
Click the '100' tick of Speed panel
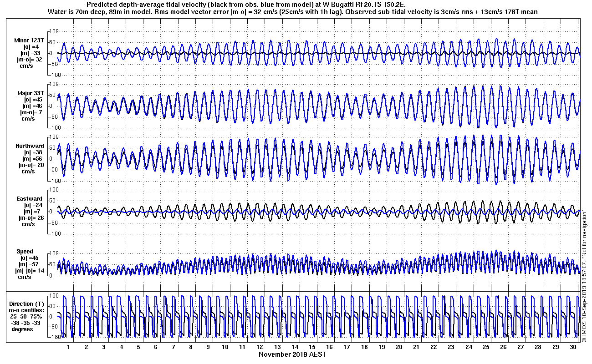54,253
